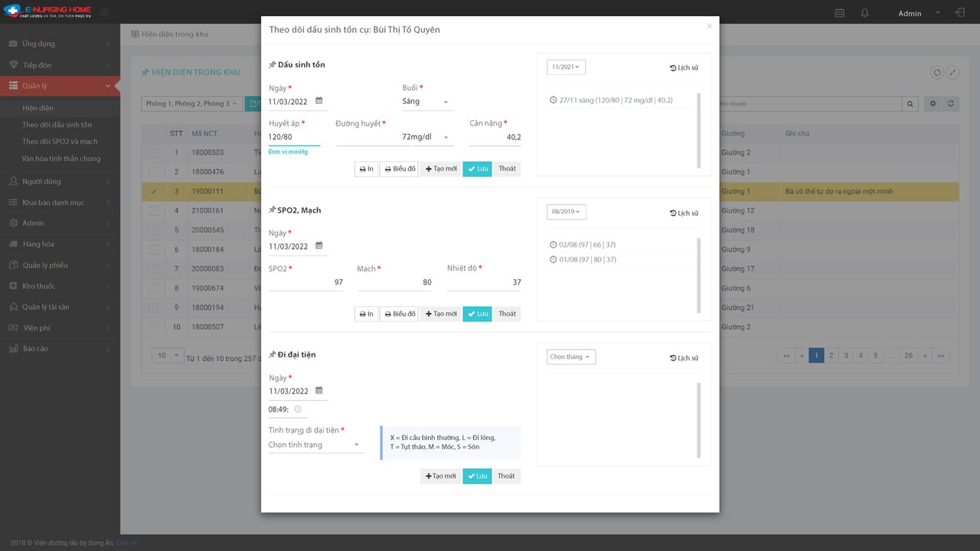Open the 08/2019 month dropdown
Screen dimensions: 980x551
tap(566, 211)
